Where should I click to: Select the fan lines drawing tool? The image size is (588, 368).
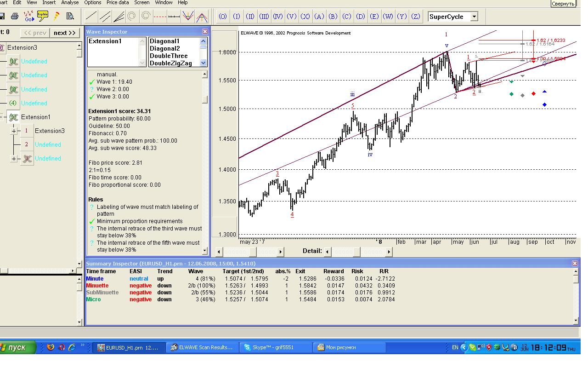[119, 17]
